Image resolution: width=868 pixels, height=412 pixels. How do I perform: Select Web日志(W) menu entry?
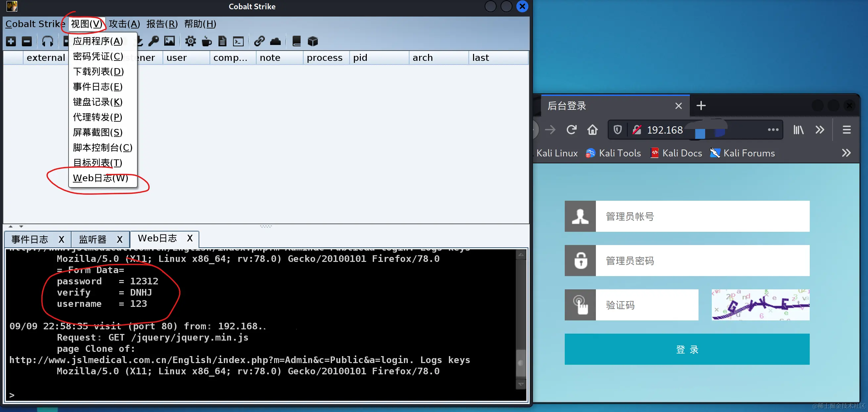coord(103,178)
